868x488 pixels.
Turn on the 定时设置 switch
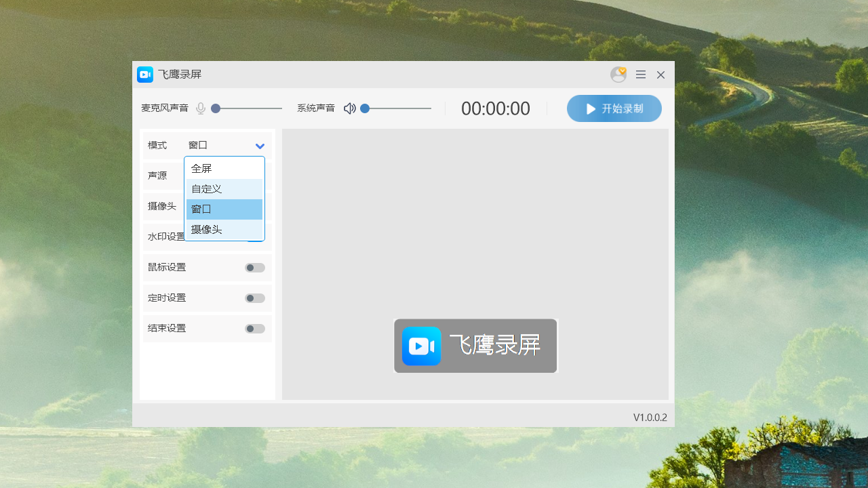254,298
